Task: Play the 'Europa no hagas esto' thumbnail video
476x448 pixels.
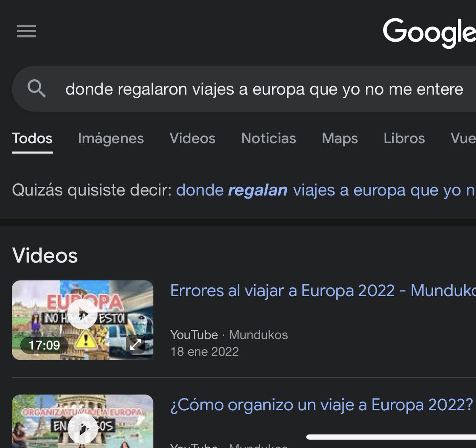Action: [83, 315]
